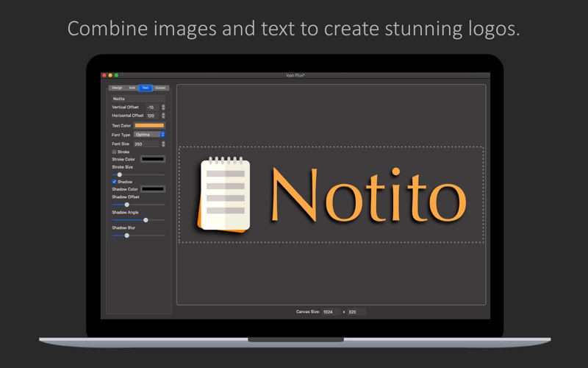Click the Vertical Offset stepper arrows

coord(163,107)
